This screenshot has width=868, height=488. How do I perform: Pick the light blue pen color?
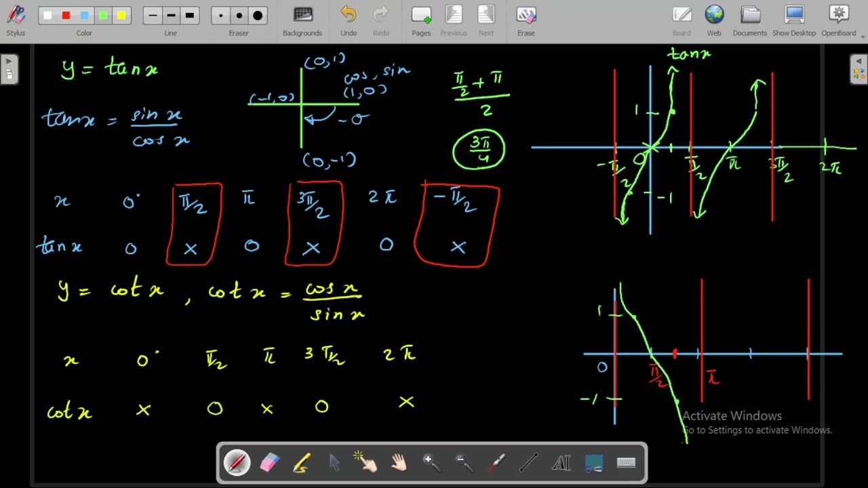(84, 16)
